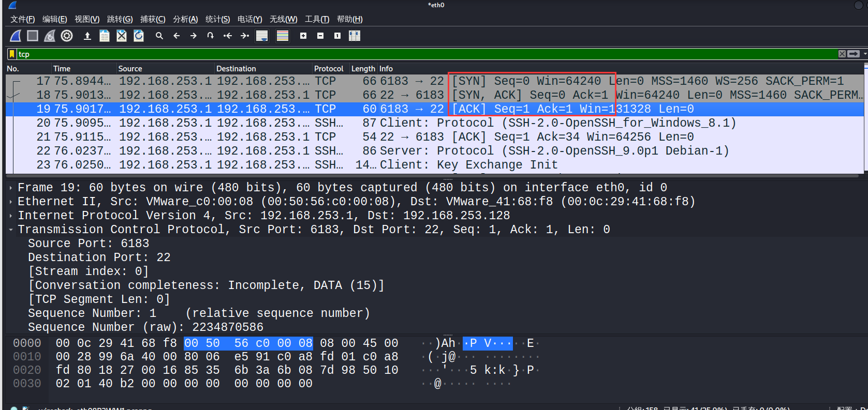Image resolution: width=868 pixels, height=410 pixels.
Task: Collapse the Transmission Control Protocol section
Action: (x=11, y=230)
